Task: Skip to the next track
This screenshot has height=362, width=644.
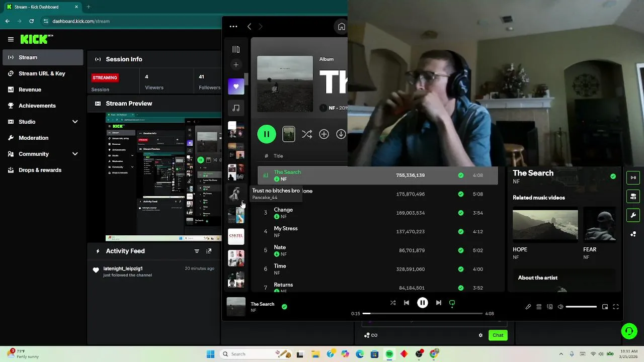Action: [439, 303]
